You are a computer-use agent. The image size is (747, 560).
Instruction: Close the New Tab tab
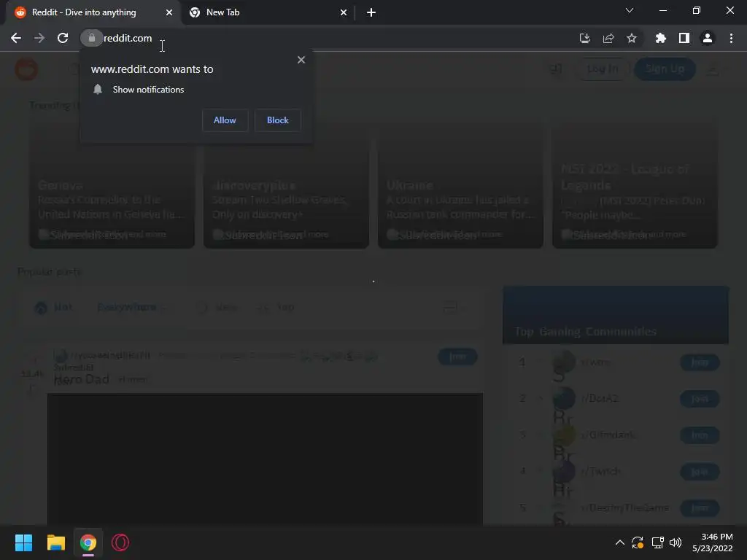[x=344, y=12]
